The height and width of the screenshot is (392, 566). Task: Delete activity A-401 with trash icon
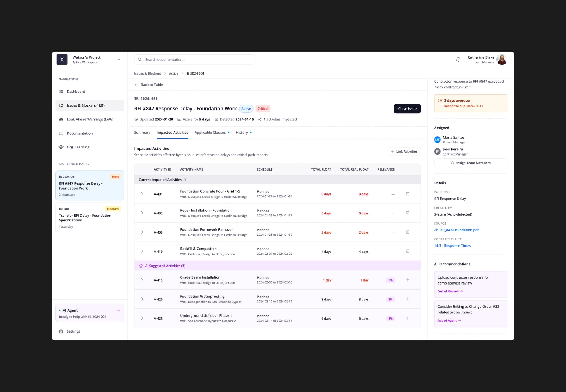(x=408, y=194)
